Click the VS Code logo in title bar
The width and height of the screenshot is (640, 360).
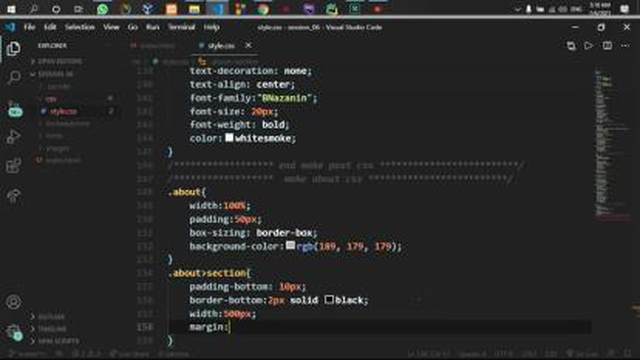pyautogui.click(x=10, y=27)
